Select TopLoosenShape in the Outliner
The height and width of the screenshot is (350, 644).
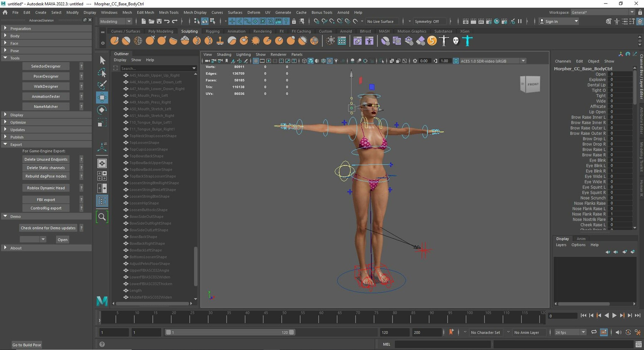(144, 143)
